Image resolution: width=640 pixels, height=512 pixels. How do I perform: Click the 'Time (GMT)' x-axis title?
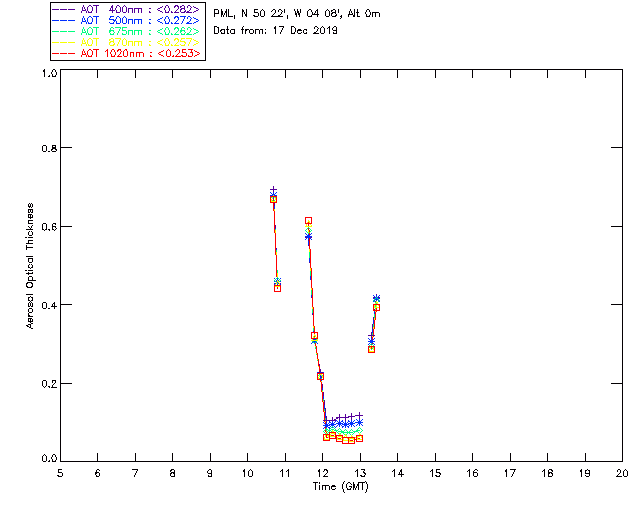341,486
